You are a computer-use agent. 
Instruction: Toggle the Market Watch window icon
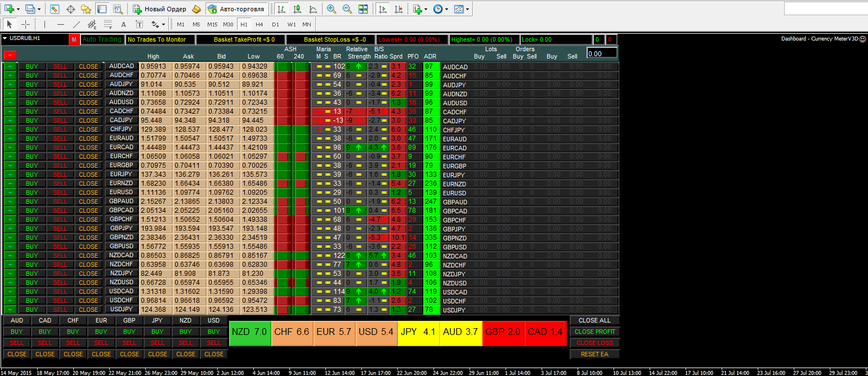click(x=55, y=9)
